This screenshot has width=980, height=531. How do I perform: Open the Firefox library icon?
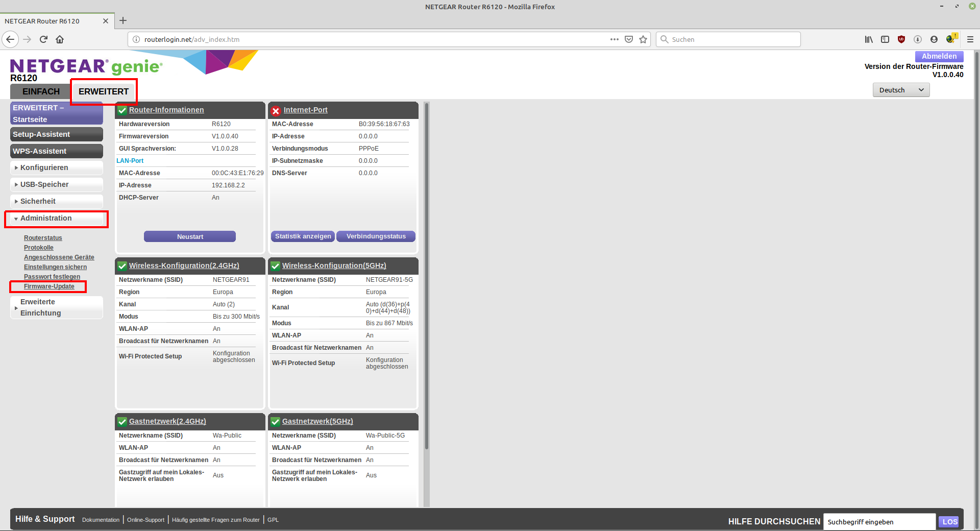pyautogui.click(x=868, y=39)
